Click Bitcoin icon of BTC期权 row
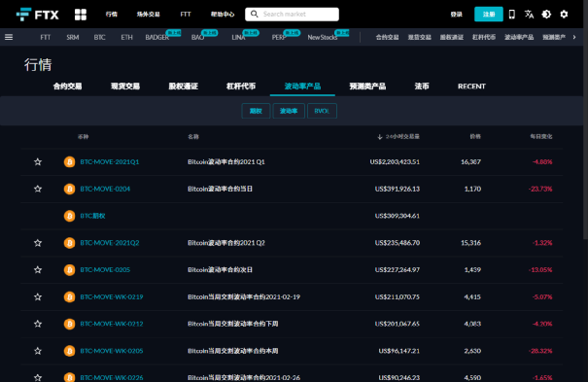 [x=69, y=216]
